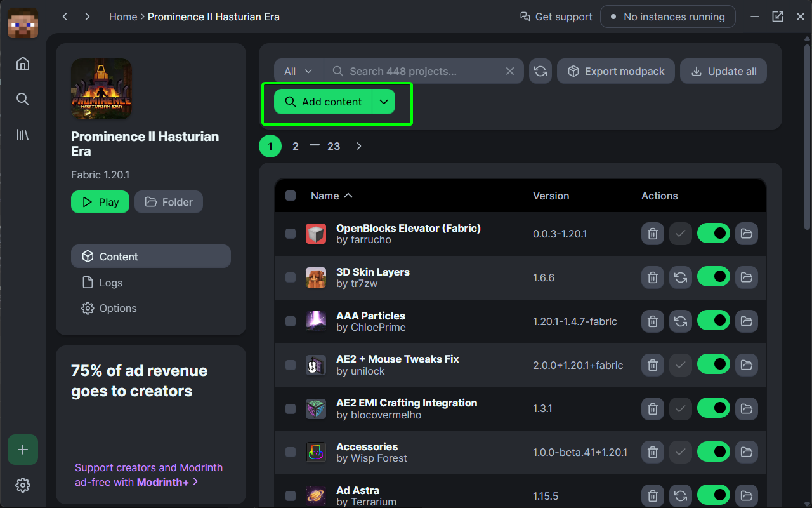
Task: Delete 3D Skin Layers with trash icon
Action: coord(652,277)
